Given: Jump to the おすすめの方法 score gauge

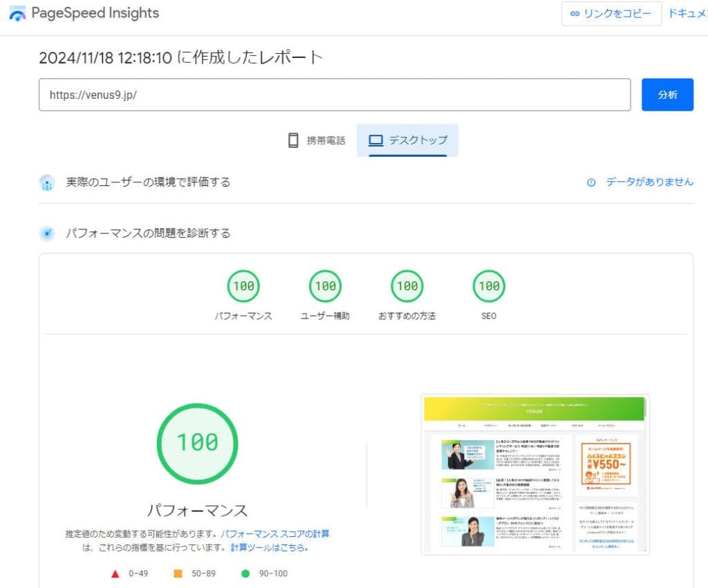Looking at the screenshot, I should (x=407, y=286).
